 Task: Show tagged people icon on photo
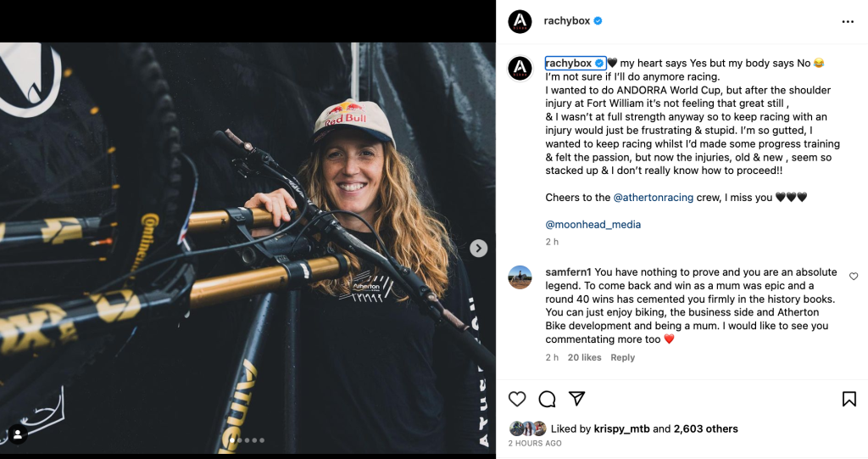(x=18, y=434)
